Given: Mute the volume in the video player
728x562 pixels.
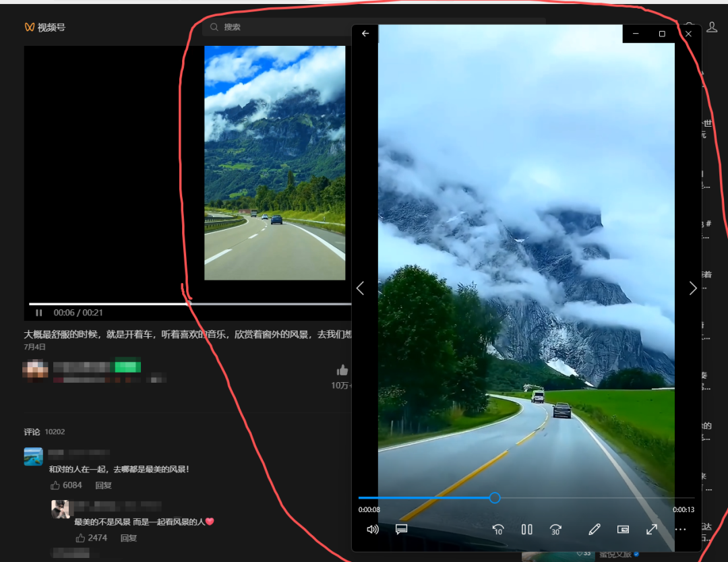Looking at the screenshot, I should click(372, 530).
